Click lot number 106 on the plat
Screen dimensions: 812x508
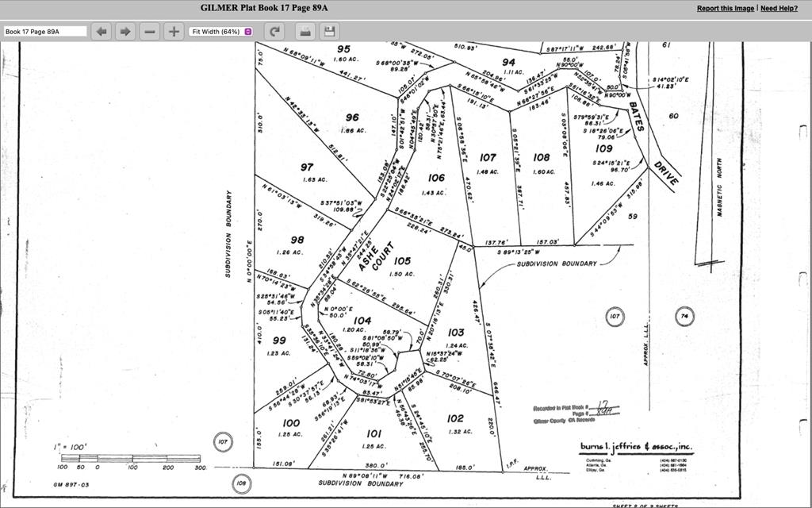pyautogui.click(x=436, y=178)
